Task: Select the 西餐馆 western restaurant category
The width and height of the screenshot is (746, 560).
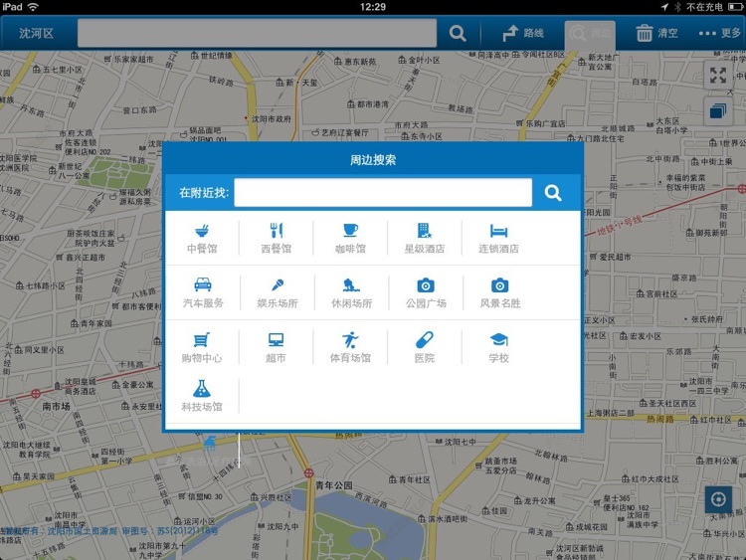Action: pos(276,238)
